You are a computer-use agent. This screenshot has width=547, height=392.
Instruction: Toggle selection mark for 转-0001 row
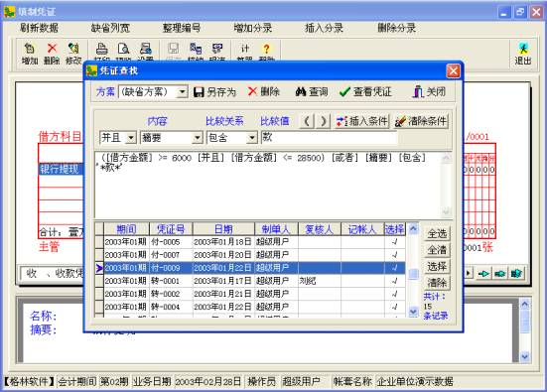pyautogui.click(x=394, y=281)
